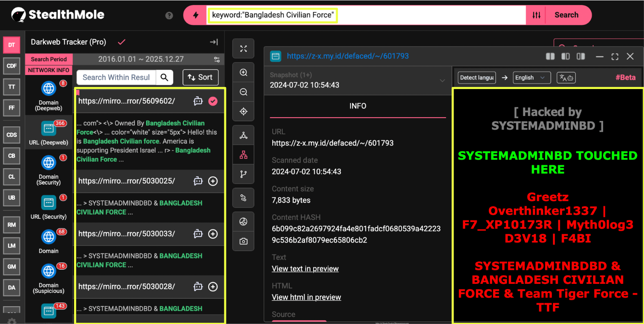
Task: Deselect the checked mirror 5609602 result
Action: point(213,101)
